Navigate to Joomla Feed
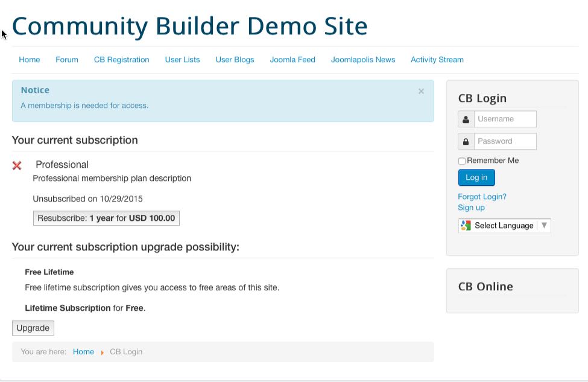Screen dimensions: 588x382 click(x=292, y=60)
